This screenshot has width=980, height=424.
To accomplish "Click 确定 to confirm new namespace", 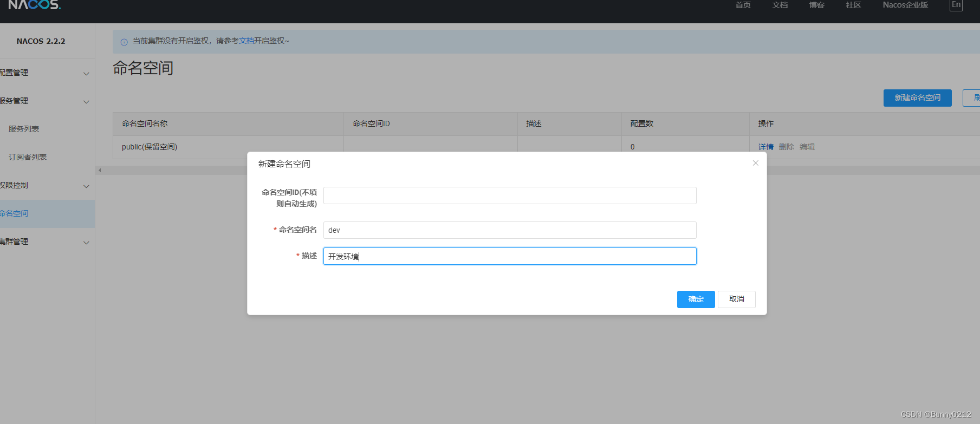I will 696,299.
